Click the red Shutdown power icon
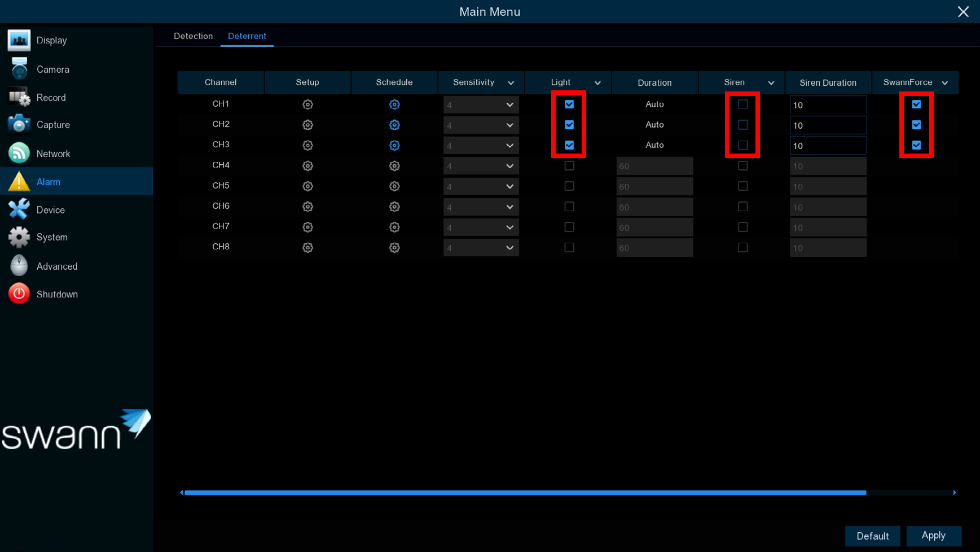This screenshot has height=552, width=980. point(19,294)
